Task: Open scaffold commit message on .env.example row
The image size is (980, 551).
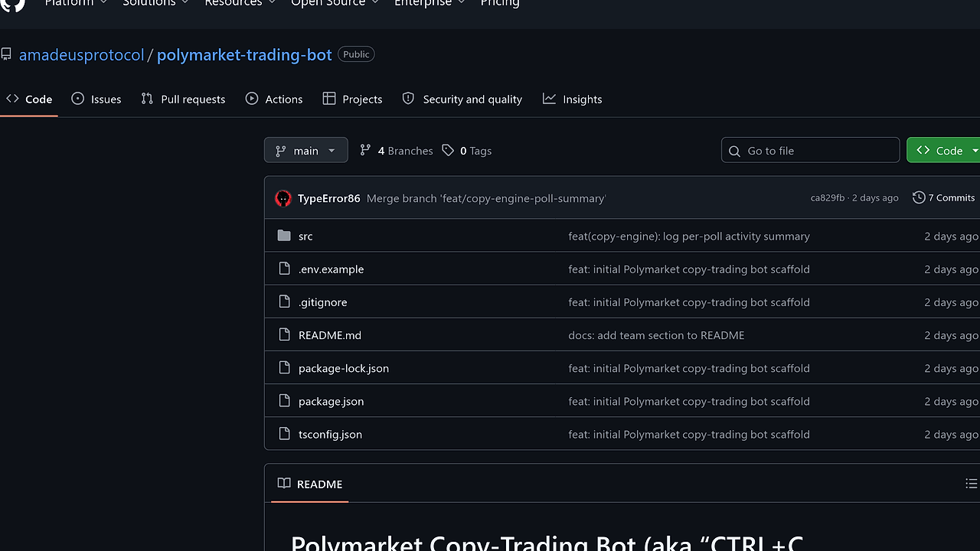Action: (x=689, y=269)
